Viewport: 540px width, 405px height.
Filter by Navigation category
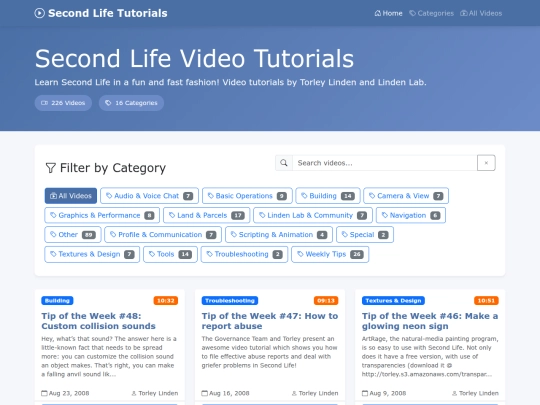pyautogui.click(x=411, y=215)
